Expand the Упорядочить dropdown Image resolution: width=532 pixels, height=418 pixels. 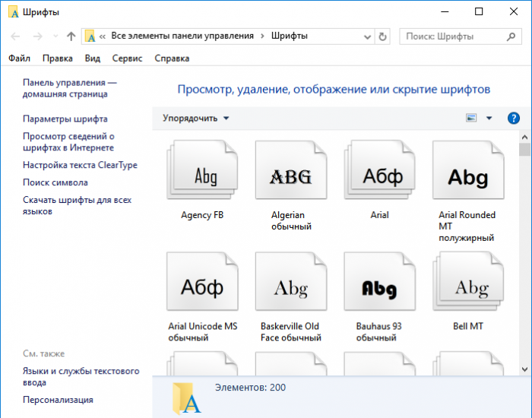pos(195,118)
